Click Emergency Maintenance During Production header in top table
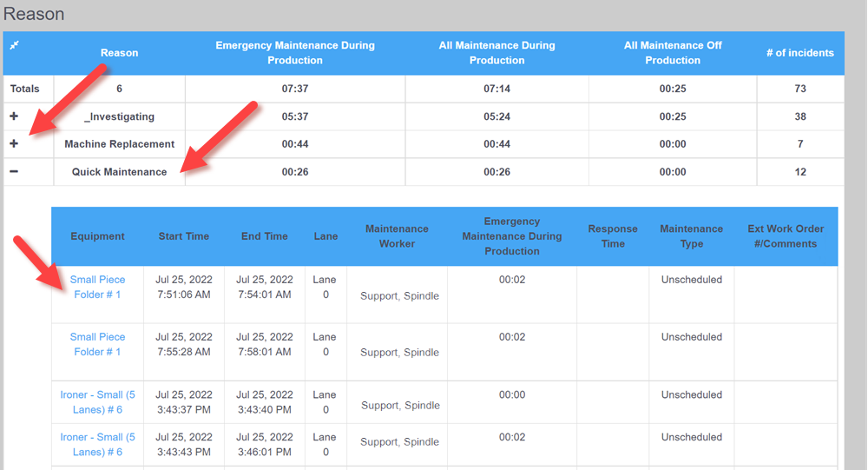This screenshot has height=470, width=868. (x=295, y=53)
